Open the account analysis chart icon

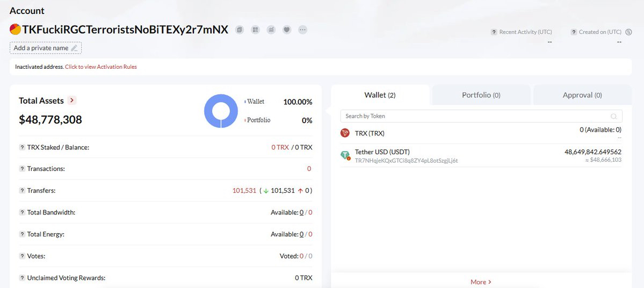271,30
